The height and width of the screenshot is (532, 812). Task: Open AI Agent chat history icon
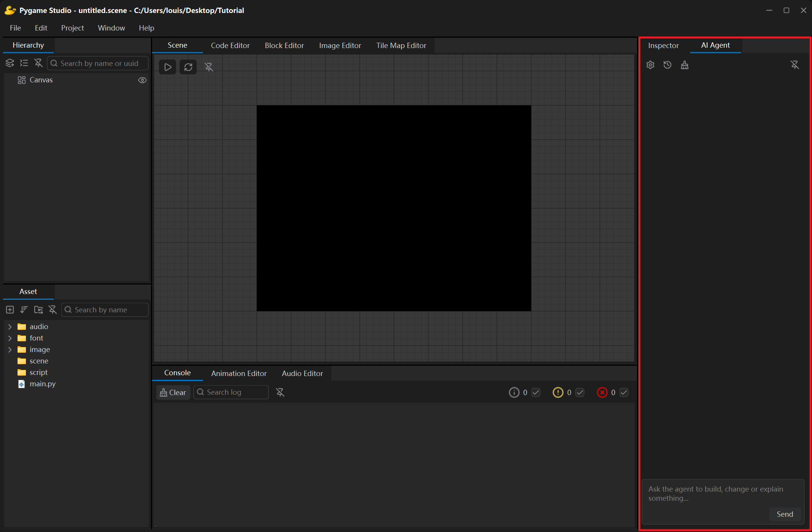(668, 65)
